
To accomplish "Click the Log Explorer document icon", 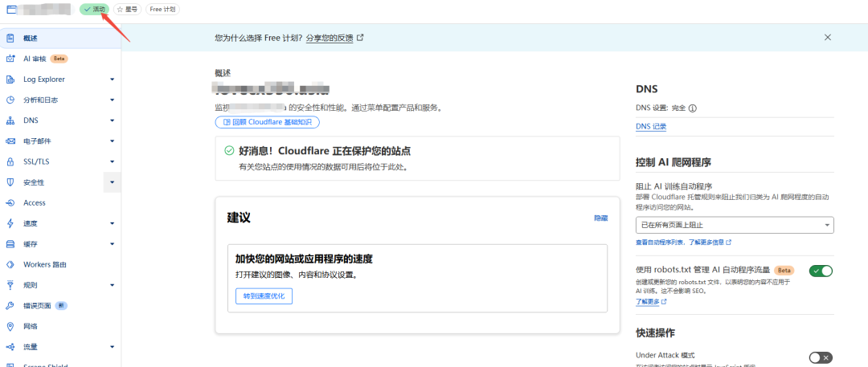I will pyautogui.click(x=10, y=80).
